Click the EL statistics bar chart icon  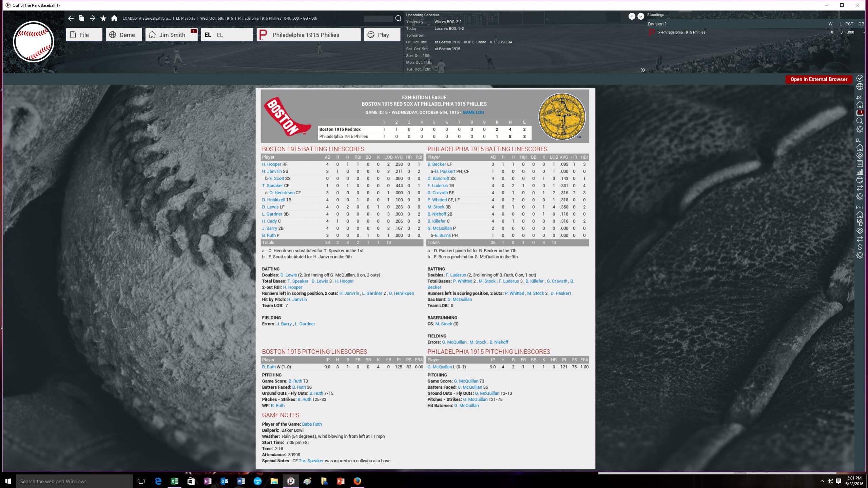[x=860, y=172]
